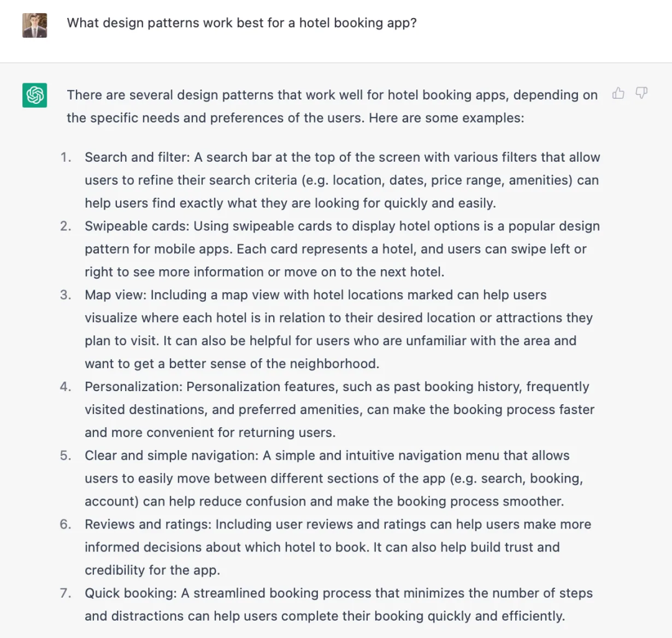
Task: Click the user's hotel booking app question
Action: [241, 23]
